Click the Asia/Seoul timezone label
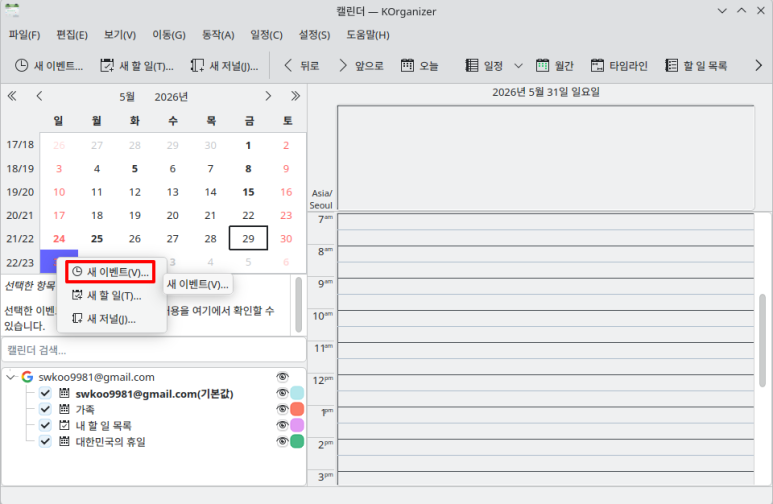The width and height of the screenshot is (773, 504). [x=321, y=199]
